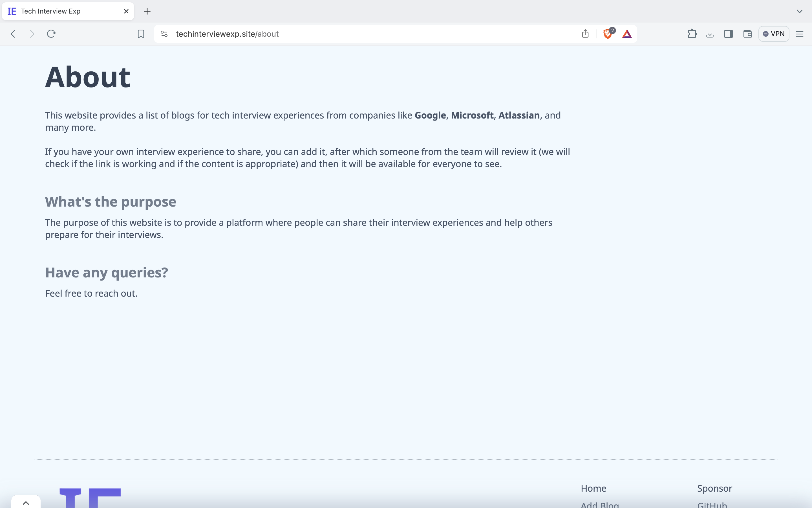Toggle the sidebar panel icon

pos(729,34)
